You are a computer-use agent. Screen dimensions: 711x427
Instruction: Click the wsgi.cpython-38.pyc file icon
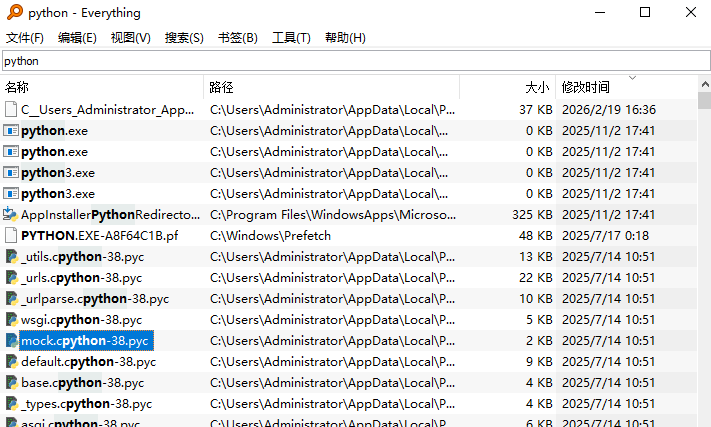[11, 320]
